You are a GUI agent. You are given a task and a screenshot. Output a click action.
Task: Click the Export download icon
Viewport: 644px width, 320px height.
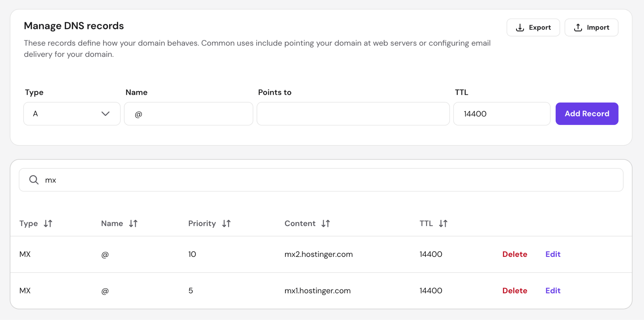tap(520, 27)
